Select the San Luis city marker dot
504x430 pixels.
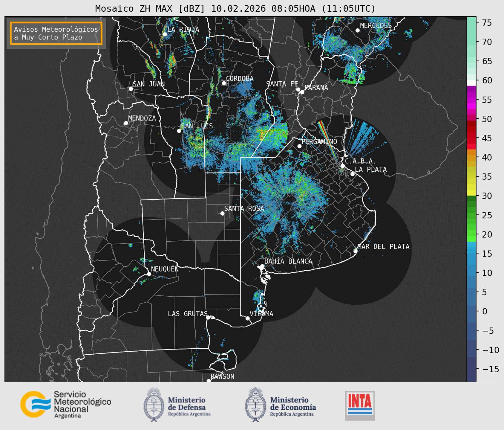point(179,131)
